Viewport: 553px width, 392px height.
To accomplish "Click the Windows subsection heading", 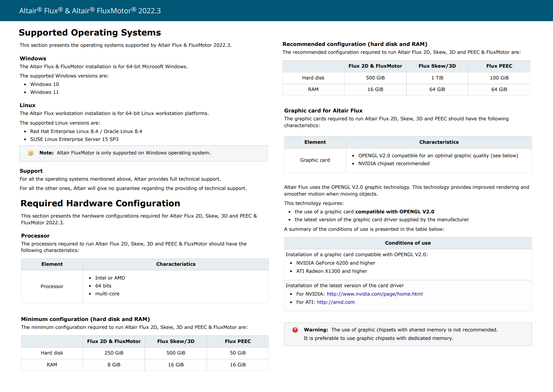I will pos(33,58).
